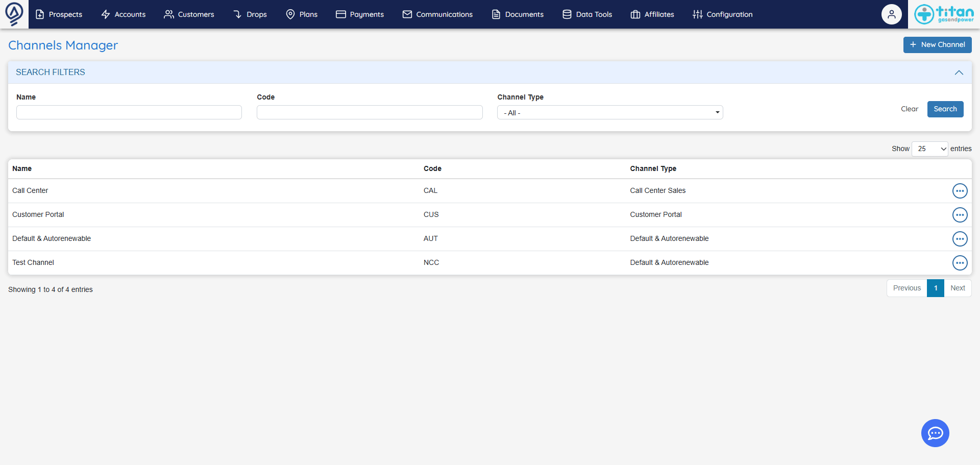Open the Payments menu

tap(360, 14)
